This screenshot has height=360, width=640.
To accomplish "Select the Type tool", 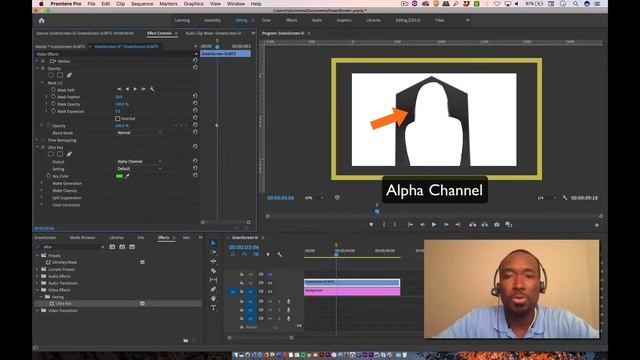I will pos(213,308).
